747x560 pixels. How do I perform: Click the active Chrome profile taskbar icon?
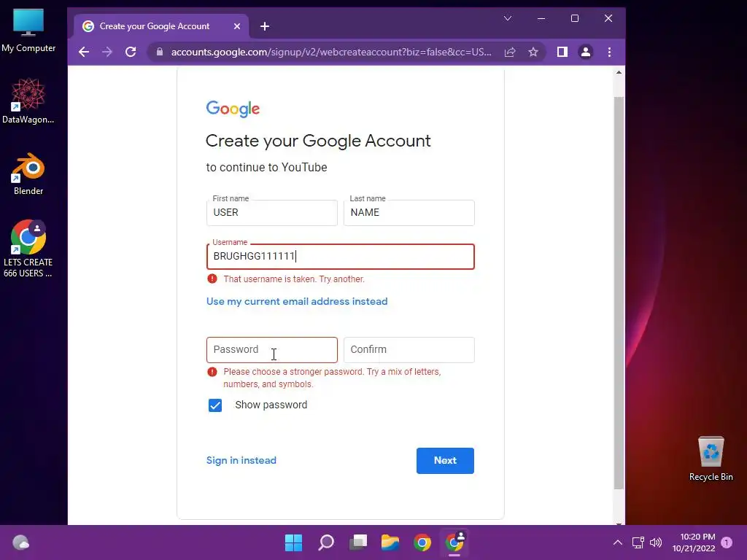tap(455, 542)
